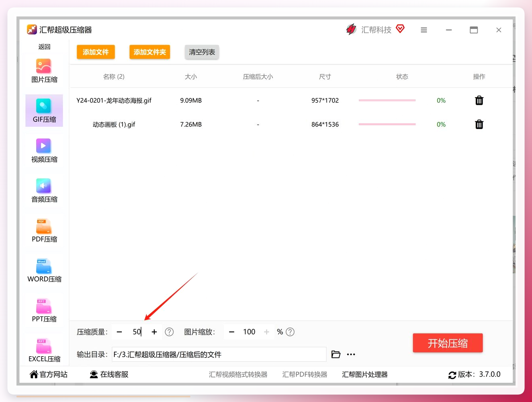Open the WORD压缩 section
Screen dimensions: 532x402
tap(44, 270)
